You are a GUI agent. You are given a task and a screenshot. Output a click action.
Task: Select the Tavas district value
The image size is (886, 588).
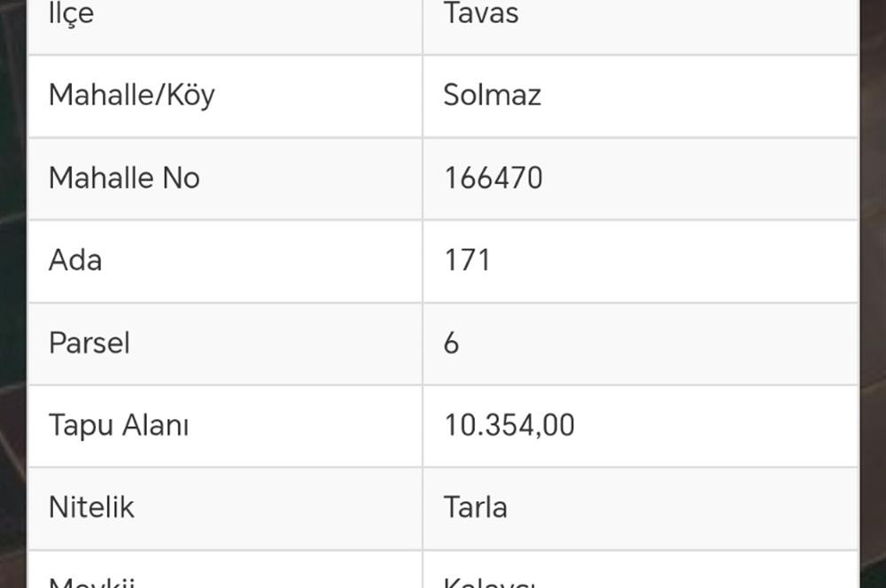(x=481, y=14)
